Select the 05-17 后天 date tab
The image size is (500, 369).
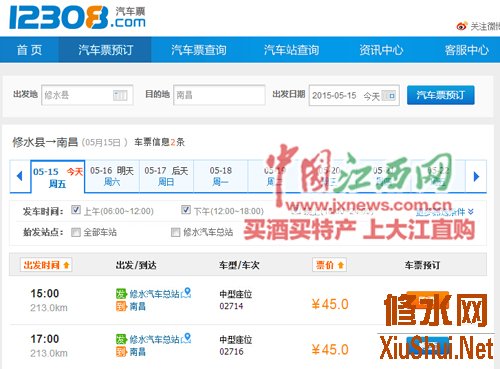click(166, 176)
